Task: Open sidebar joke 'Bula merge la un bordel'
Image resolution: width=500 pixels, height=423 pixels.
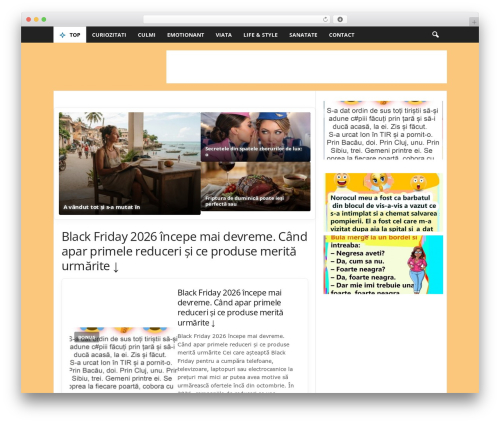Action: (x=383, y=265)
